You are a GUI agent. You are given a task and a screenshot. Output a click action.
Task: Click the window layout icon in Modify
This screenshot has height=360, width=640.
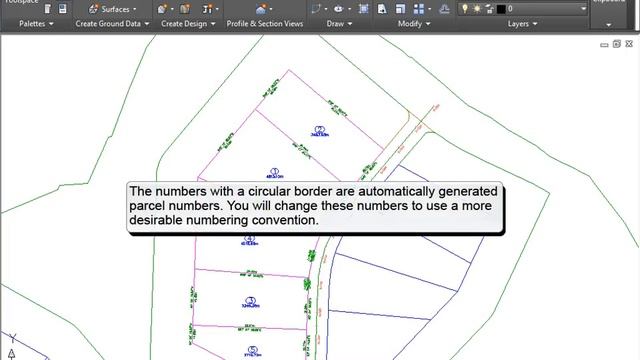tap(400, 9)
